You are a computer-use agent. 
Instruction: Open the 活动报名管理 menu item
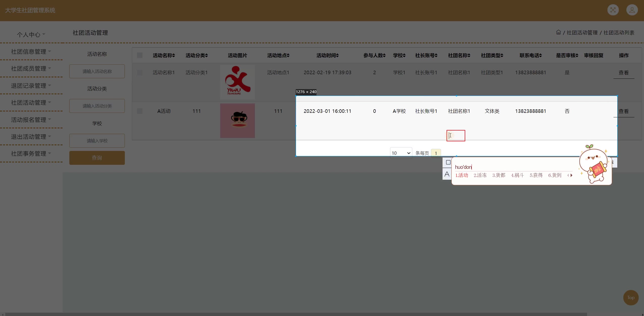click(x=31, y=120)
